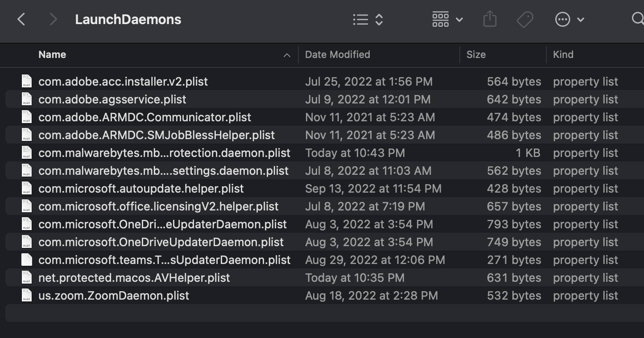Click the Forward navigation arrow

coord(53,19)
